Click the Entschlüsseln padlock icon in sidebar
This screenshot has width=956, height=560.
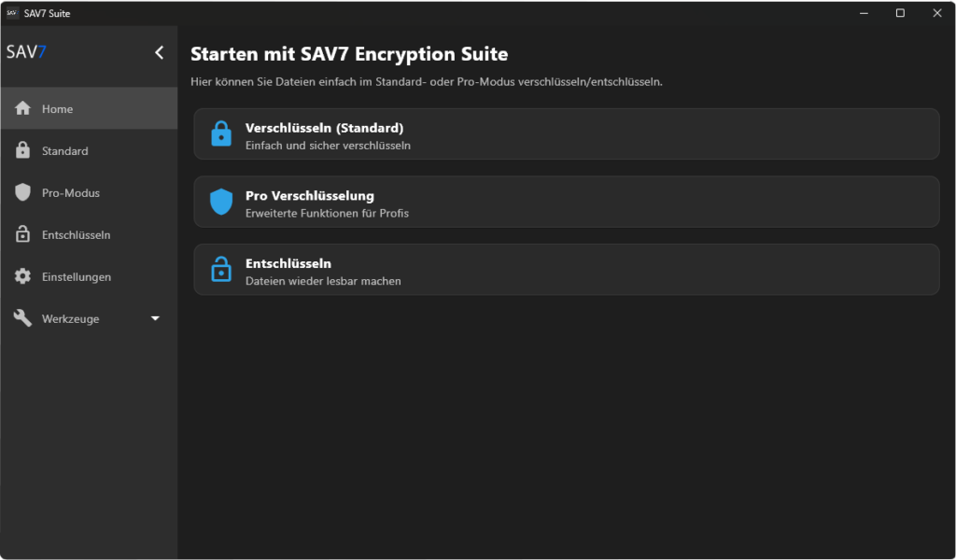click(21, 234)
